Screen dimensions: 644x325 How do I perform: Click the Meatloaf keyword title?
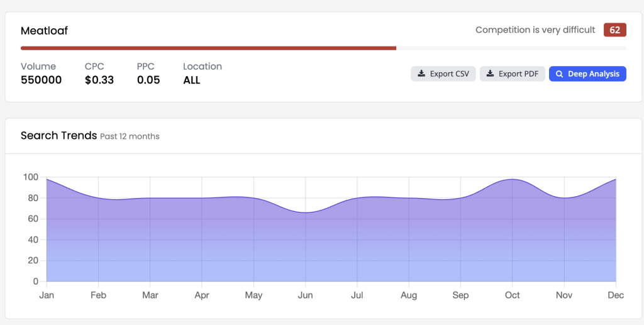tap(45, 31)
